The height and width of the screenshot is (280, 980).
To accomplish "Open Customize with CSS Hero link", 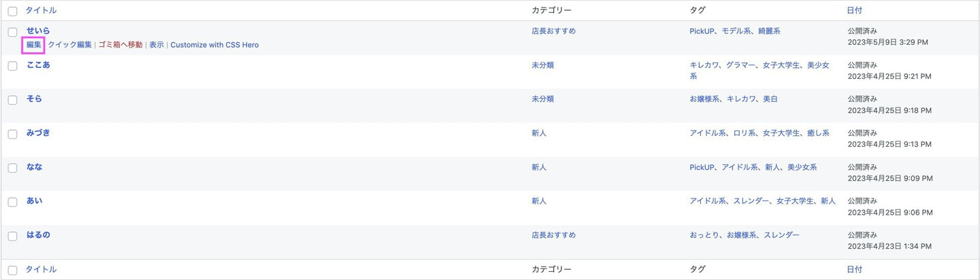I will pyautogui.click(x=214, y=45).
